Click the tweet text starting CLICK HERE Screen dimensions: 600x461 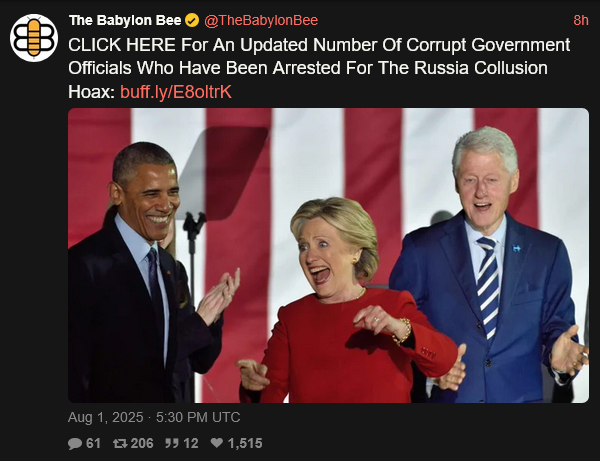pyautogui.click(x=319, y=68)
